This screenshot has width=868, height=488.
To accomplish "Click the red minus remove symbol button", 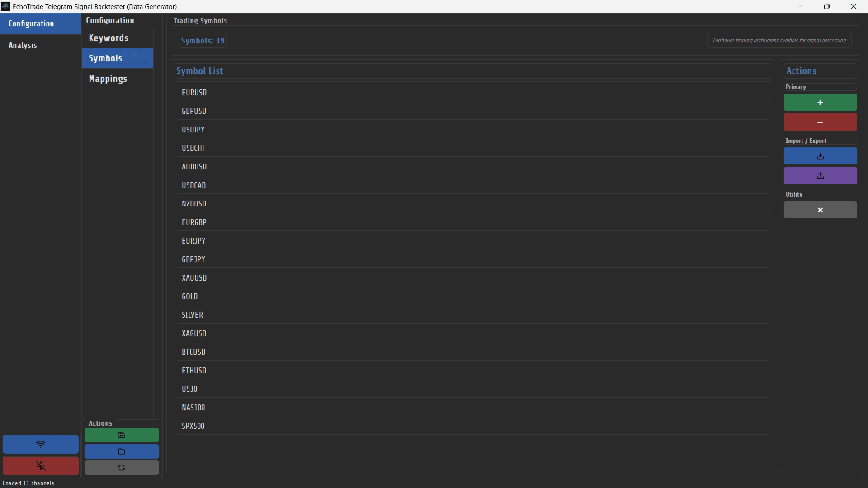I will (x=820, y=122).
